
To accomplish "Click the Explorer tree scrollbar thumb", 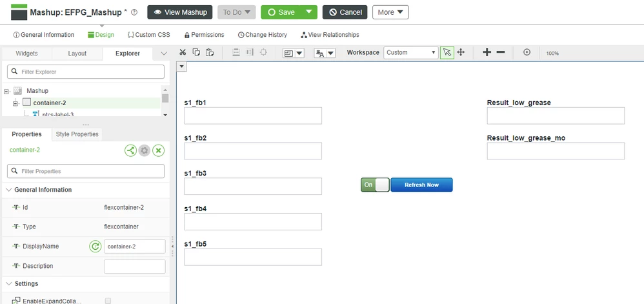I will [165, 97].
